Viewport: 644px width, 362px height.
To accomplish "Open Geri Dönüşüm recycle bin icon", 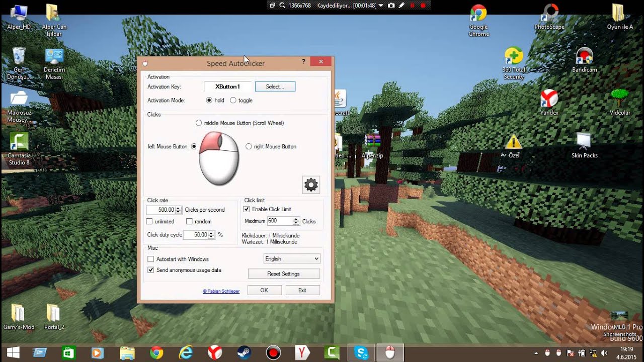I will click(19, 63).
